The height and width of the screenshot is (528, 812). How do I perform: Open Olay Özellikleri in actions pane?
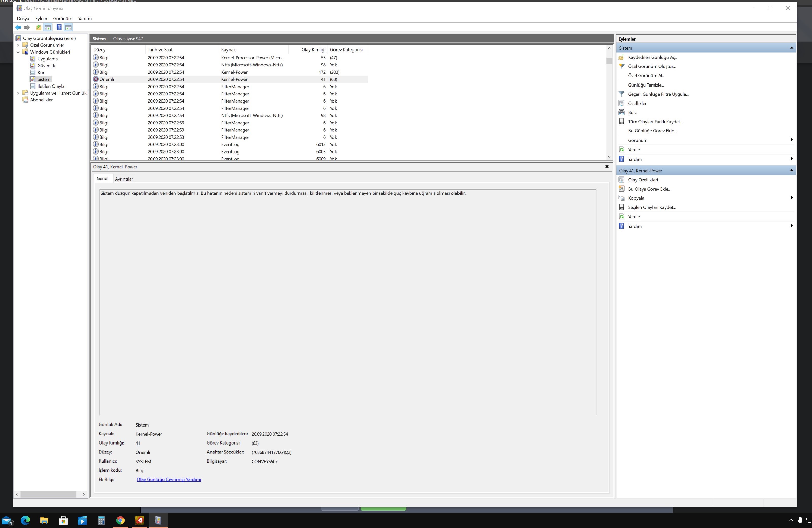click(643, 180)
